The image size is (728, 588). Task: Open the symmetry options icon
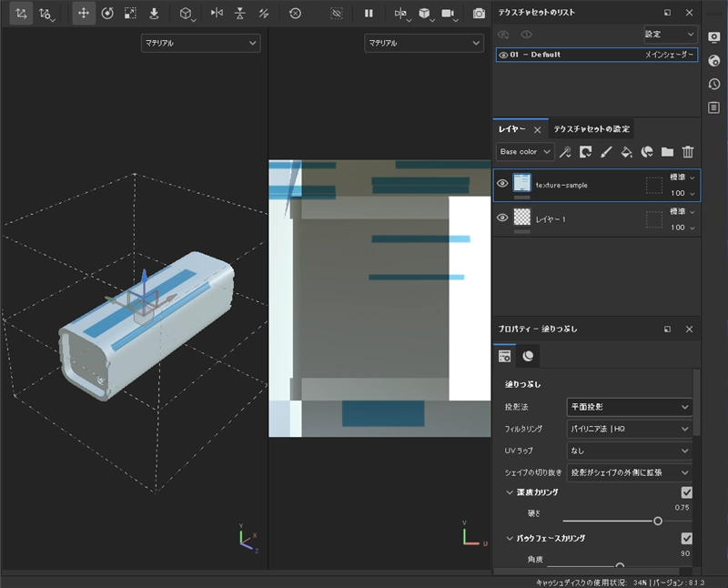(x=401, y=14)
